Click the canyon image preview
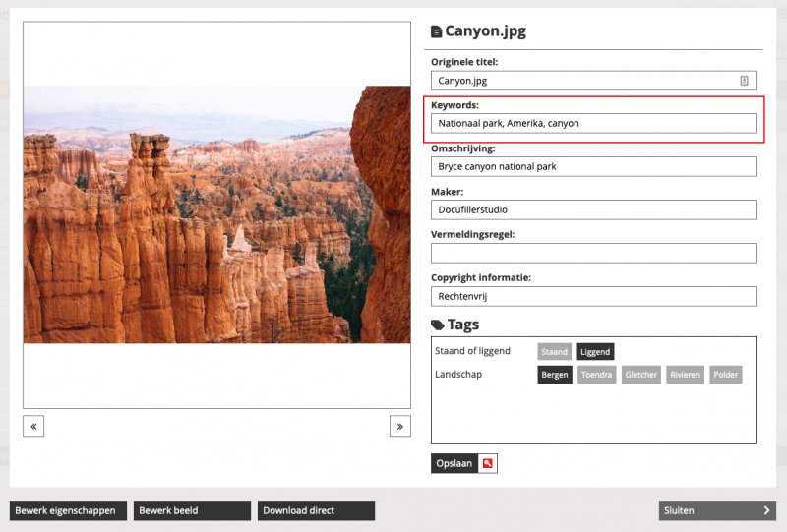This screenshot has width=787, height=532. point(216,214)
